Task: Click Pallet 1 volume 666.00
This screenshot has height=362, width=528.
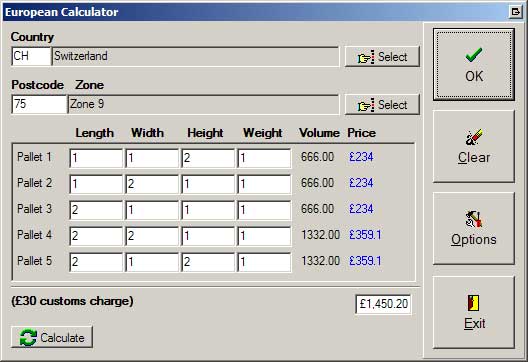Action: pos(317,157)
